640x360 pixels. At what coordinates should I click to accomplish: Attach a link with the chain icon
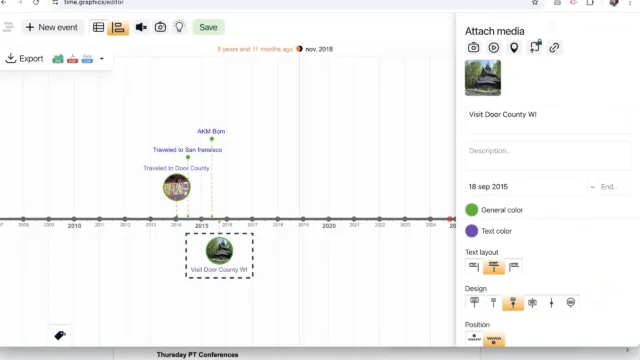click(554, 48)
